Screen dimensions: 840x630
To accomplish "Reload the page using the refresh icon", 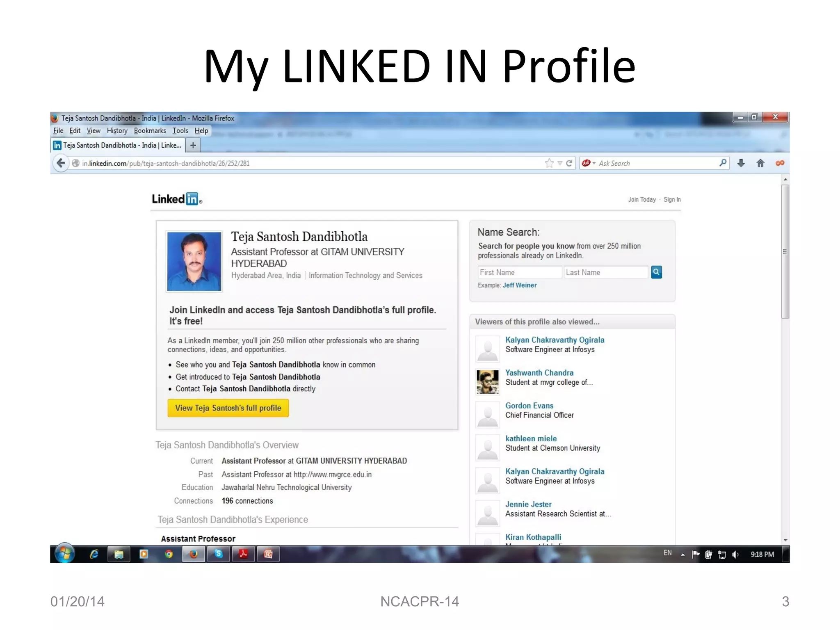I will pyautogui.click(x=569, y=163).
